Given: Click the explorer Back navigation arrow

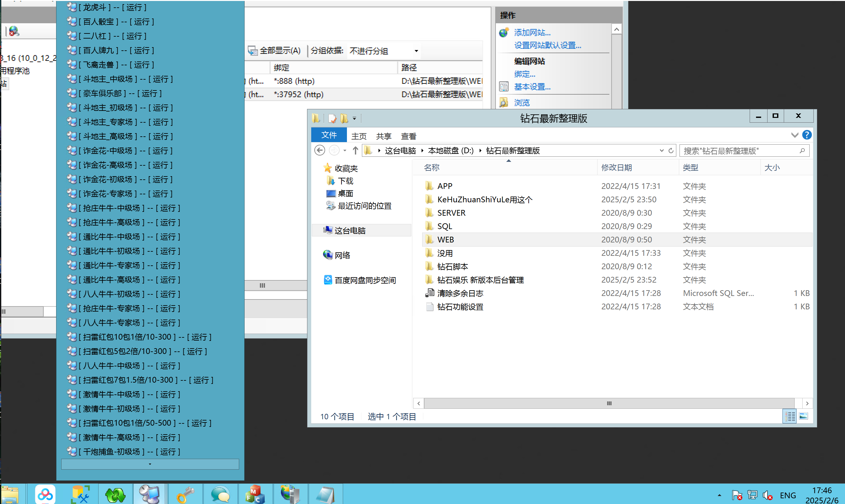Looking at the screenshot, I should coord(320,150).
